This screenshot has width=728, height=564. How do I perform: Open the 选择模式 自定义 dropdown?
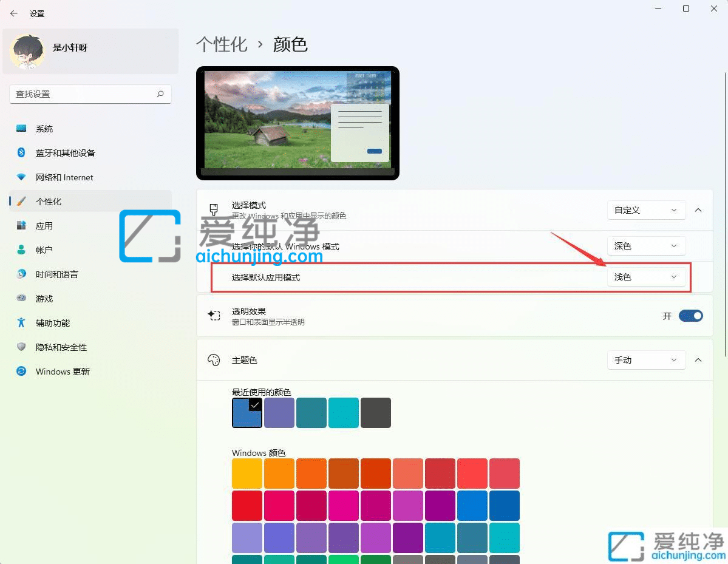coord(646,209)
